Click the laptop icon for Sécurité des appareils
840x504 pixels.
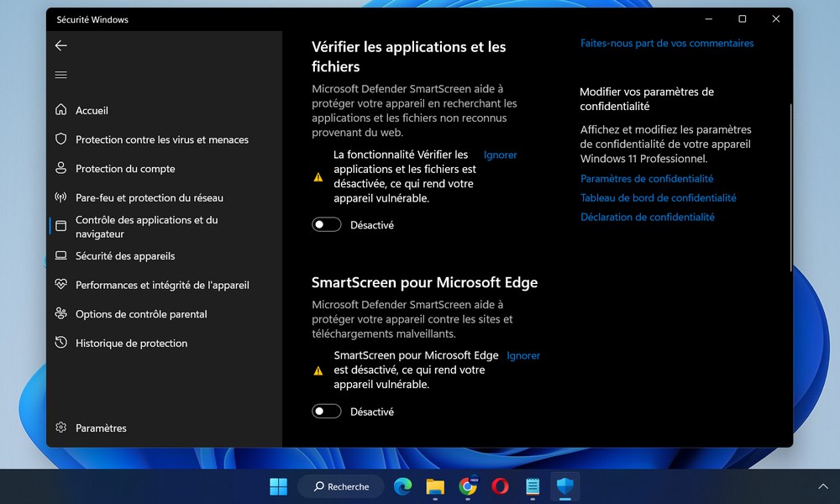(x=61, y=255)
